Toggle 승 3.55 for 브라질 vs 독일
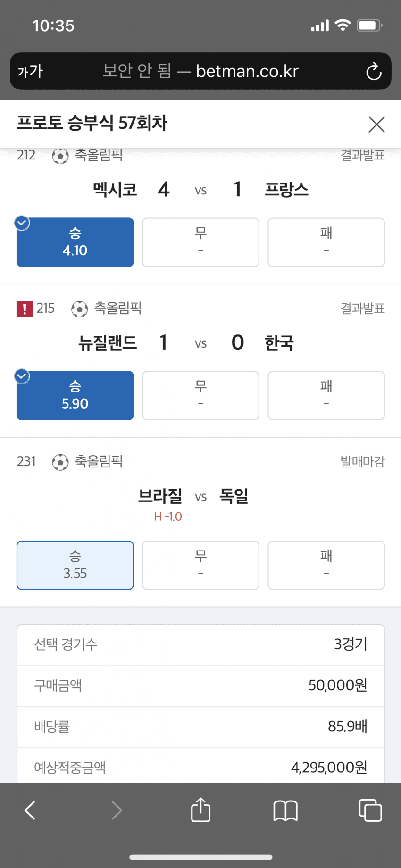Image resolution: width=401 pixels, height=868 pixels. coord(75,565)
